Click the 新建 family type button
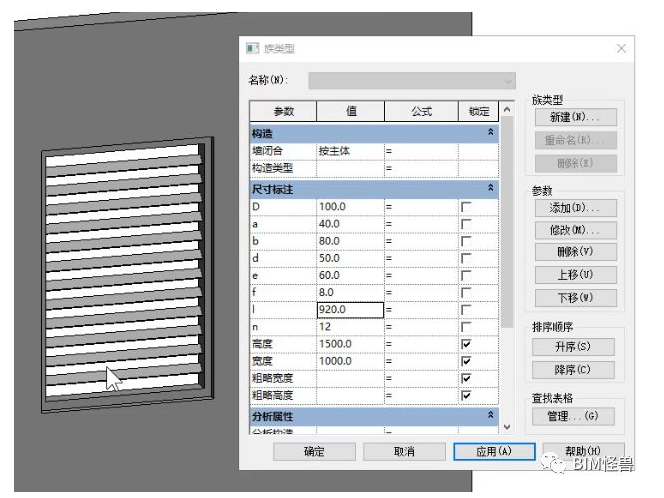664x498 pixels. point(576,118)
